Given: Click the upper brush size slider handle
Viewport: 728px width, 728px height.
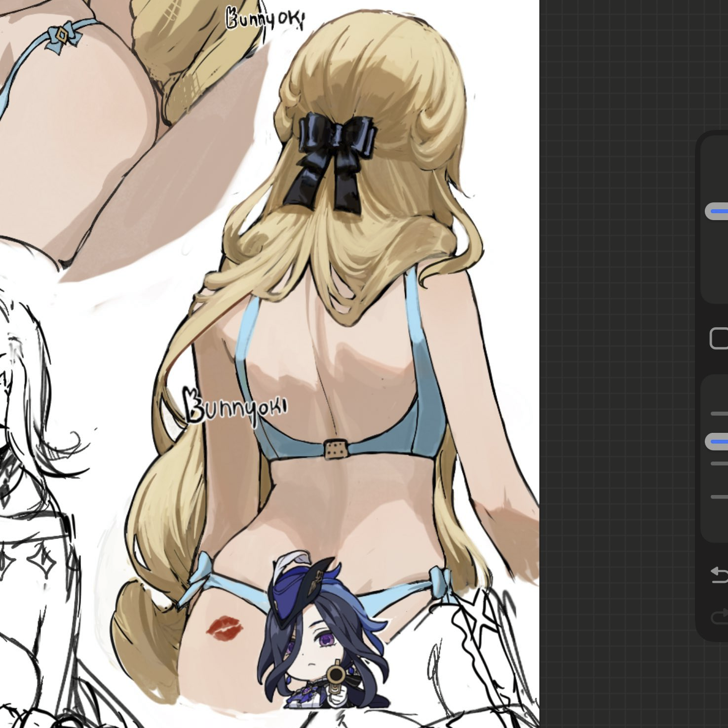Looking at the screenshot, I should pos(717,212).
